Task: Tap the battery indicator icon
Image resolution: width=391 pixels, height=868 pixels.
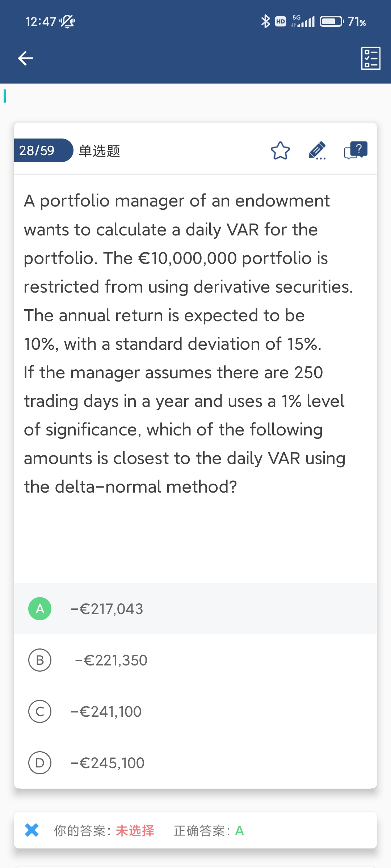Action: 331,22
